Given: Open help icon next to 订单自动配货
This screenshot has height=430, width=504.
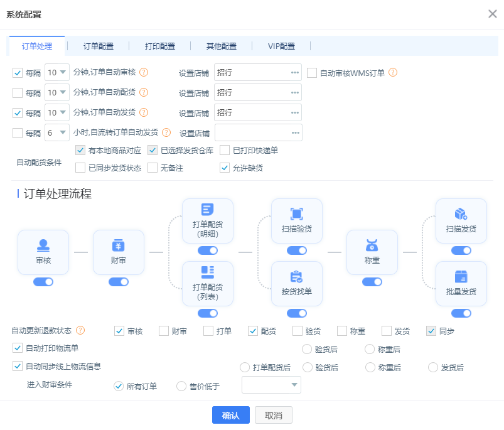Looking at the screenshot, I should tap(144, 92).
